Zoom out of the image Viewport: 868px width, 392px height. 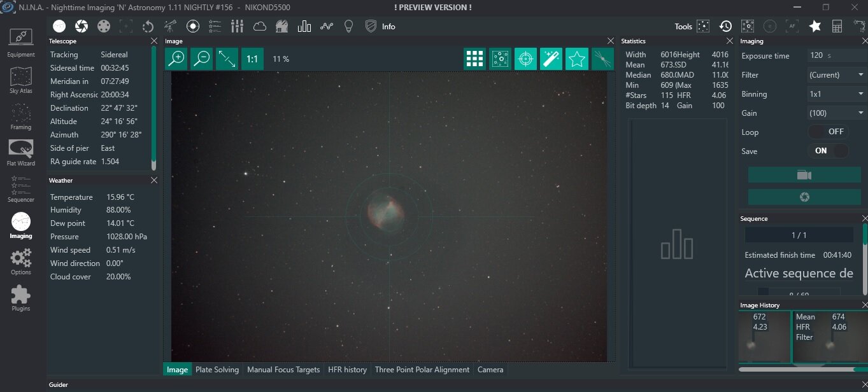201,59
